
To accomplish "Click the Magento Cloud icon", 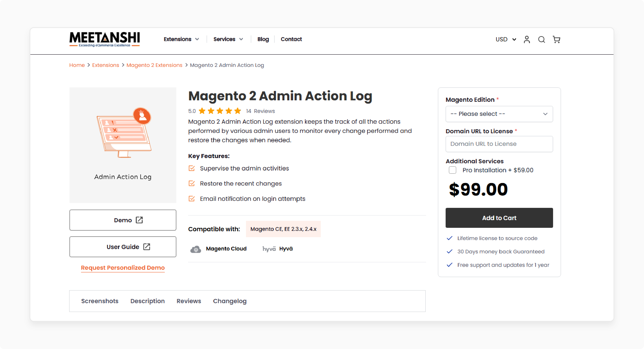I will pyautogui.click(x=195, y=249).
